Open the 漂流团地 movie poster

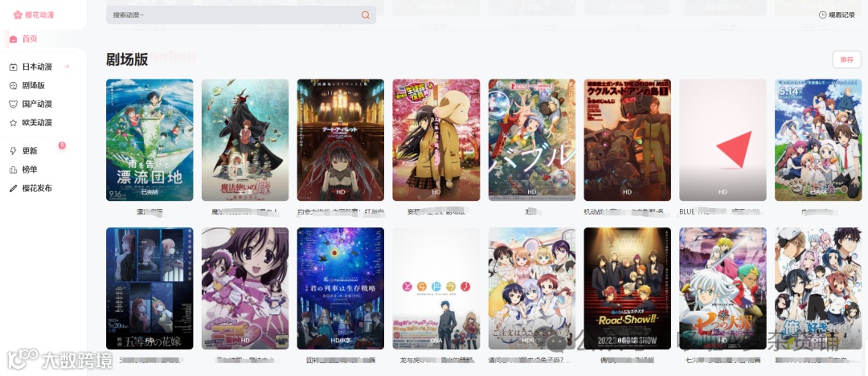pos(149,140)
